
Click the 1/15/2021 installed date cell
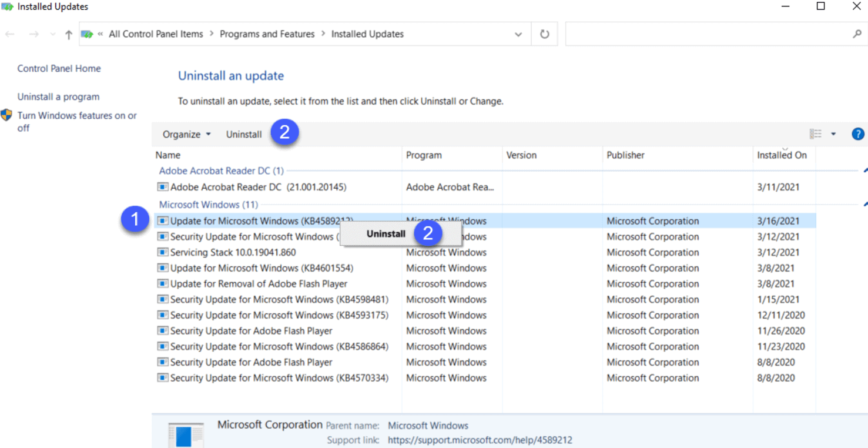(779, 299)
